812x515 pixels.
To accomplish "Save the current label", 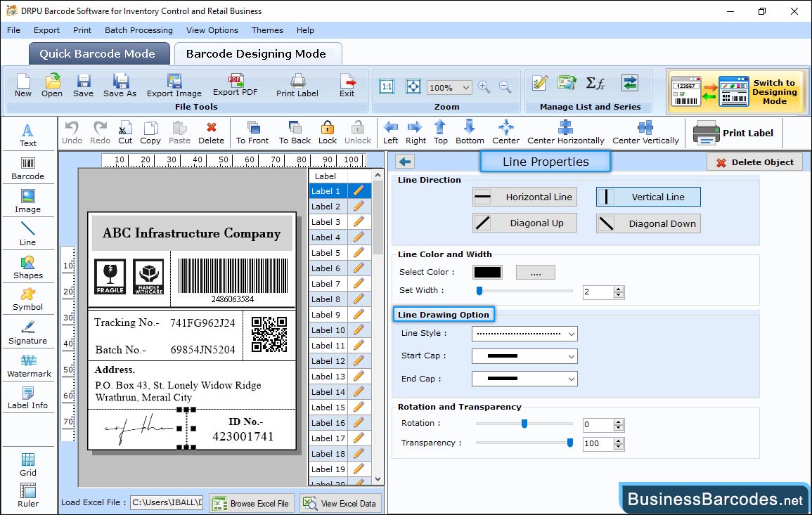I will click(x=83, y=86).
